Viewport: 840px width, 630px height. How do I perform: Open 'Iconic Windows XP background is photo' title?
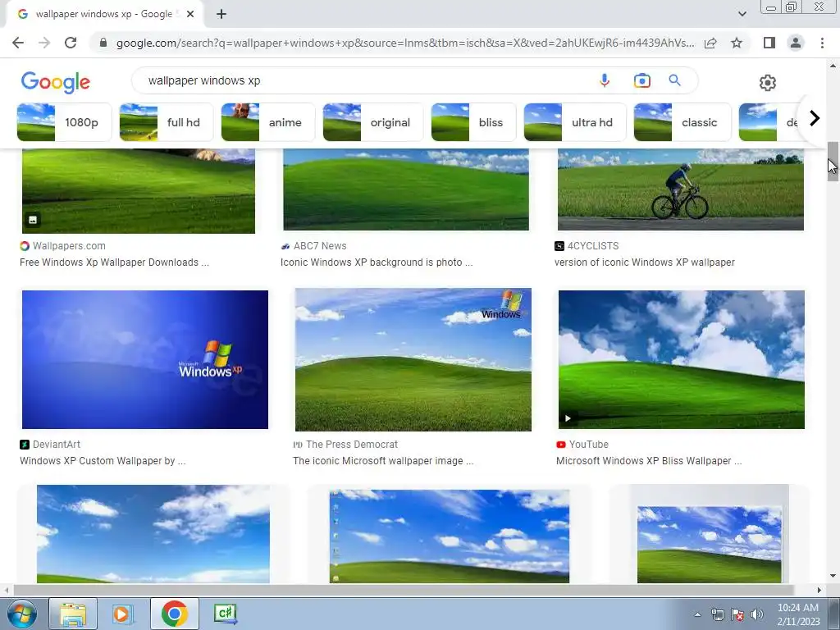377,262
